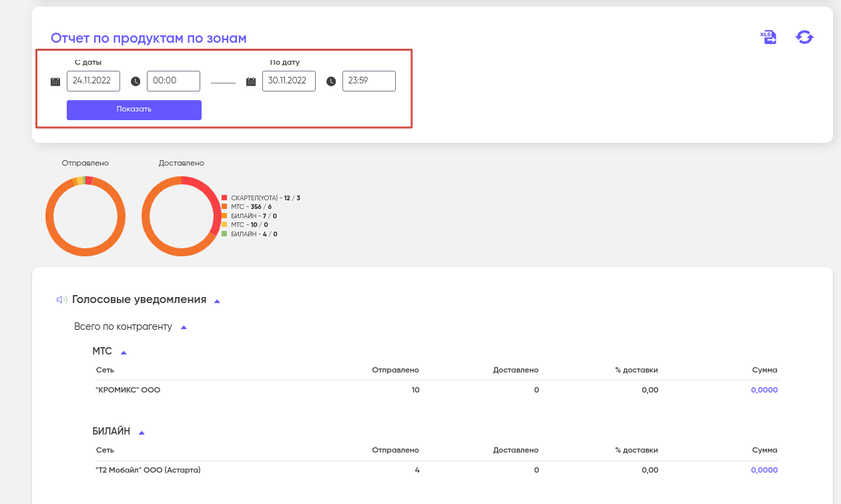The height and width of the screenshot is (504, 841).
Task: Click the clock icon beside 00:00
Action: pos(135,81)
